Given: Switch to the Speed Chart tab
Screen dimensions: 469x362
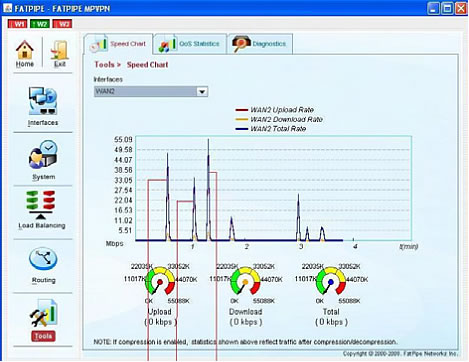Looking at the screenshot, I should click(118, 44).
